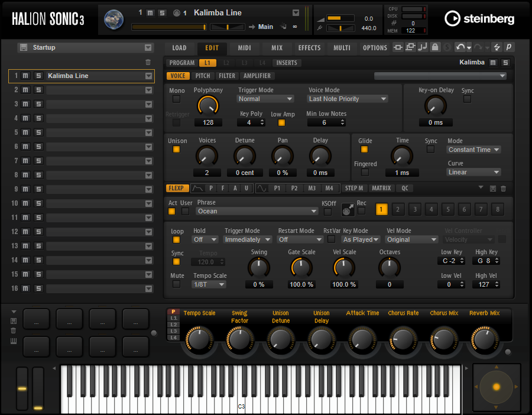
Task: Click keyboard icon beside trigger pads
Action: click(x=14, y=341)
